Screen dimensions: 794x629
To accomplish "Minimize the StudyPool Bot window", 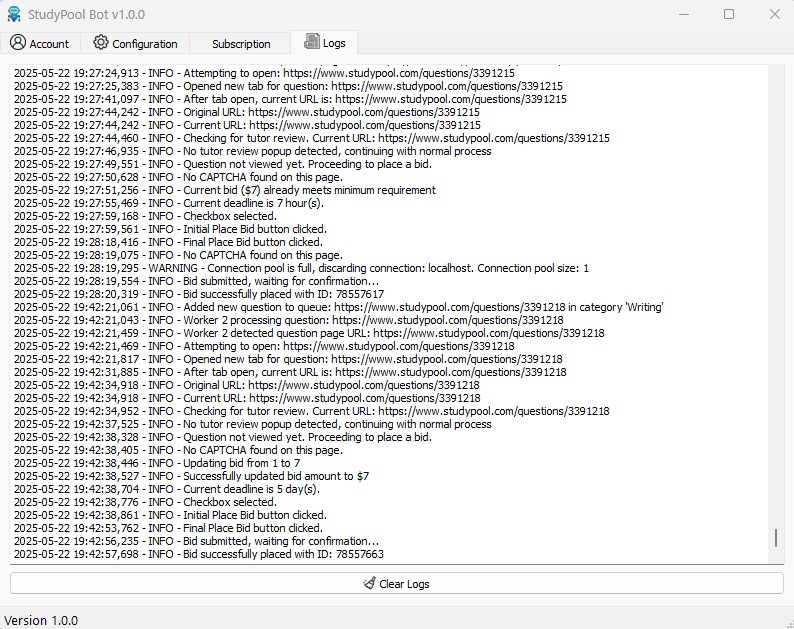I will coord(684,14).
